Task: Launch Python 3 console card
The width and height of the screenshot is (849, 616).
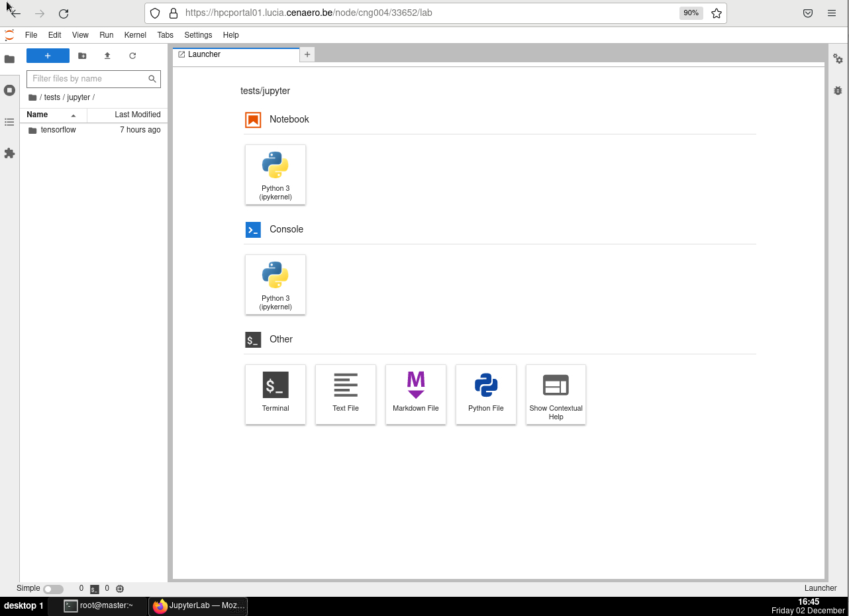Action: pyautogui.click(x=275, y=285)
